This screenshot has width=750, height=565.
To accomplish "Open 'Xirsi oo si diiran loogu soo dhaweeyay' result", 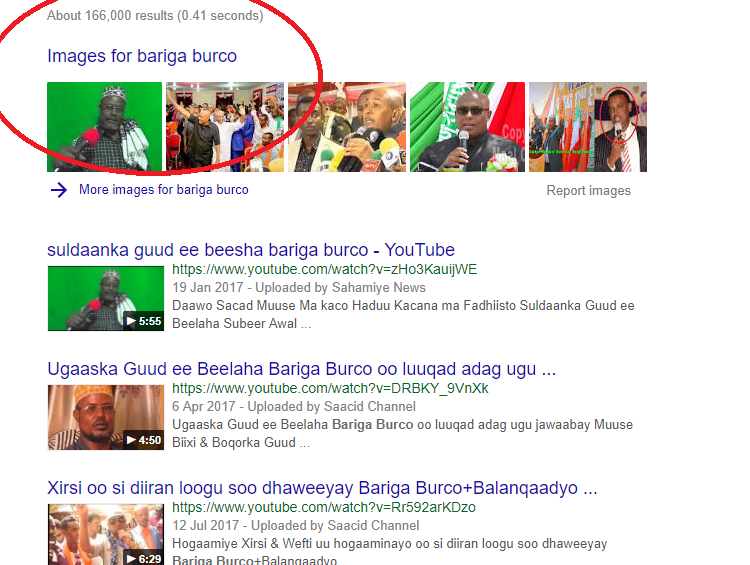I will tap(322, 488).
